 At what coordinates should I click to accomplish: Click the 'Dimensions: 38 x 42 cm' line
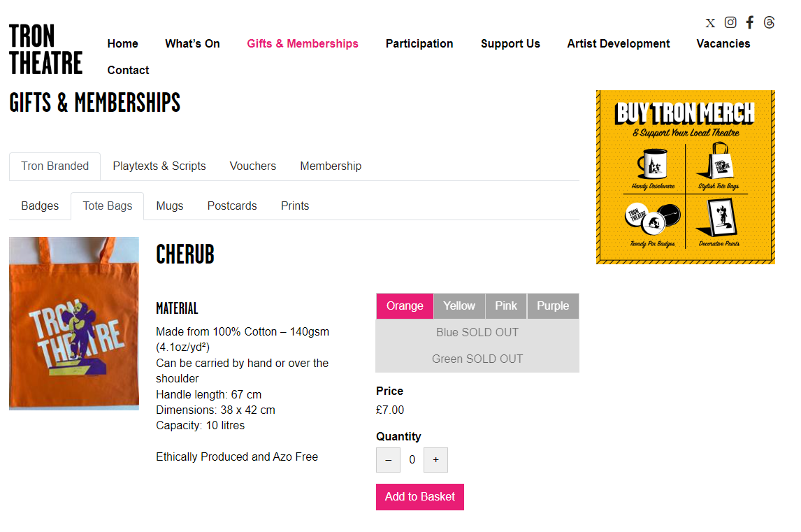pyautogui.click(x=215, y=410)
